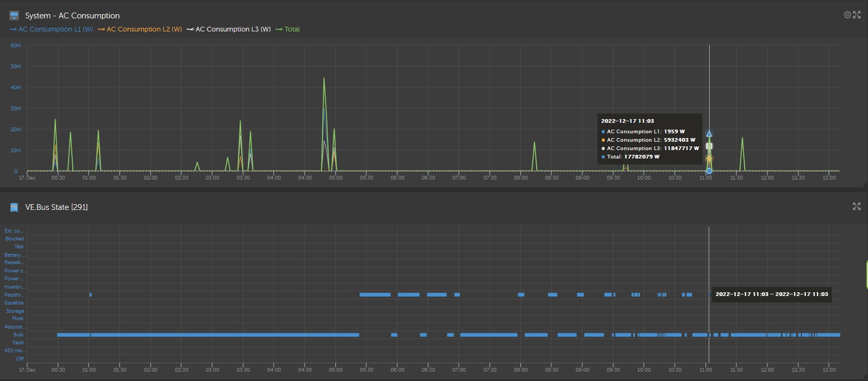Viewport: 868px width, 381px height.
Task: Expand the VE.Bus State chart to fullscreen
Action: (x=857, y=206)
